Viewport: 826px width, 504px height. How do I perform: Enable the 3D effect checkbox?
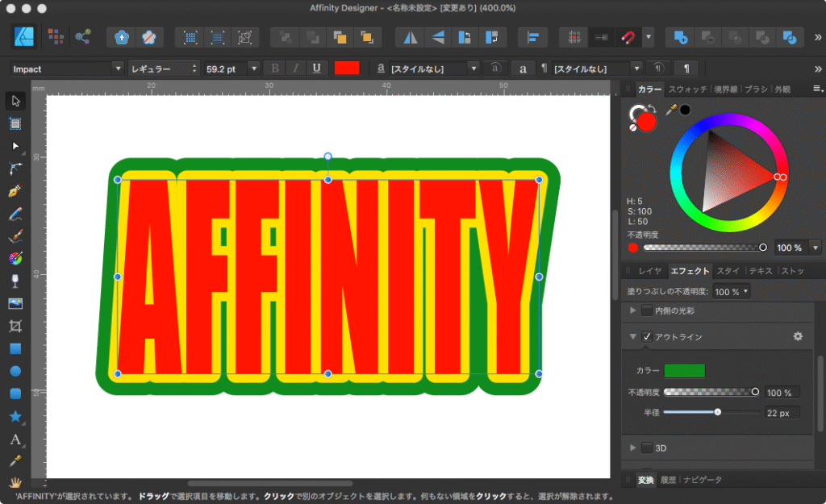[x=647, y=448]
